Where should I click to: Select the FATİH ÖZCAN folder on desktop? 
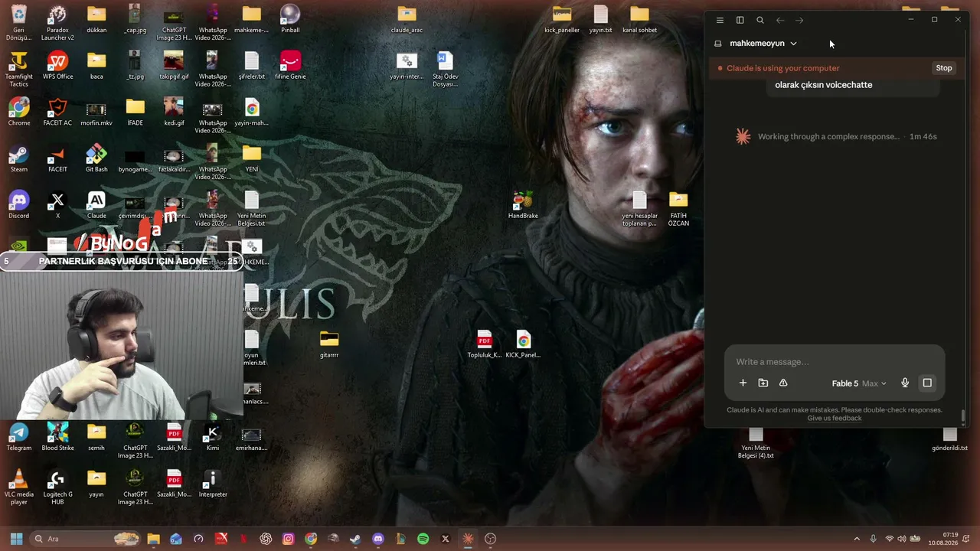[678, 209]
